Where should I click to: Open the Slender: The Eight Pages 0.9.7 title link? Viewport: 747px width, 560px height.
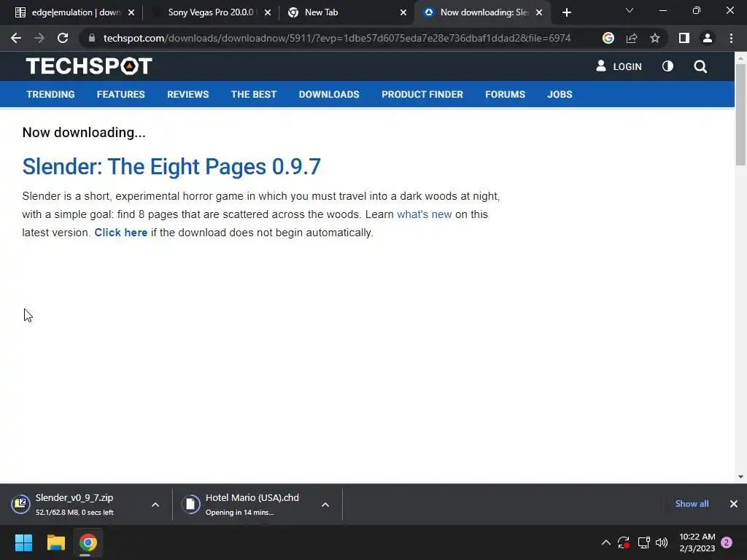point(171,167)
